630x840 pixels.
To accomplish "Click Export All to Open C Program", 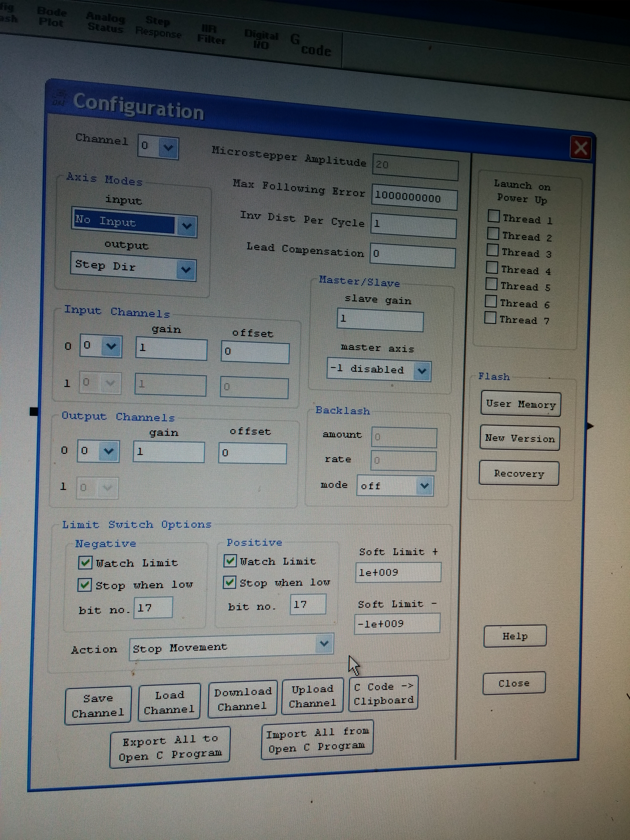I will [170, 747].
